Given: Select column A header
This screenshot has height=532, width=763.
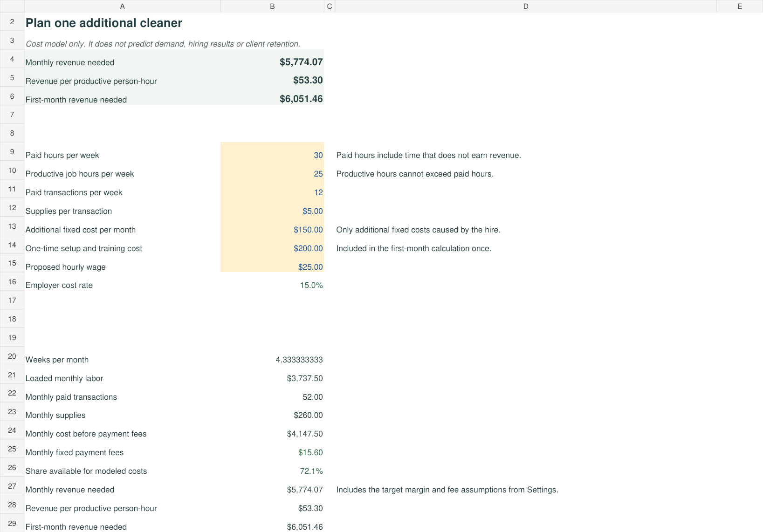Looking at the screenshot, I should (x=122, y=6).
